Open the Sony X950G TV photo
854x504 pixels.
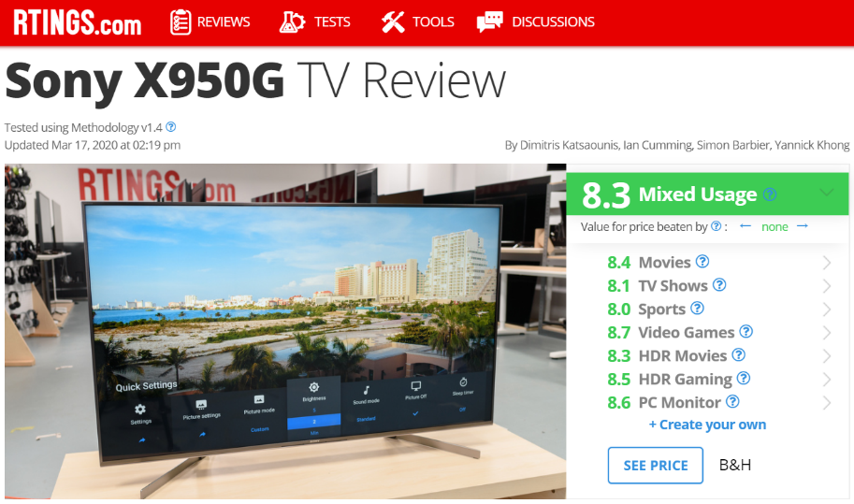click(x=285, y=331)
